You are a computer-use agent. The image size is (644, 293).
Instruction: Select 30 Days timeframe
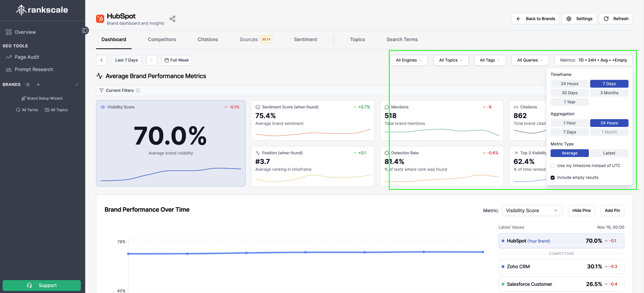point(569,93)
